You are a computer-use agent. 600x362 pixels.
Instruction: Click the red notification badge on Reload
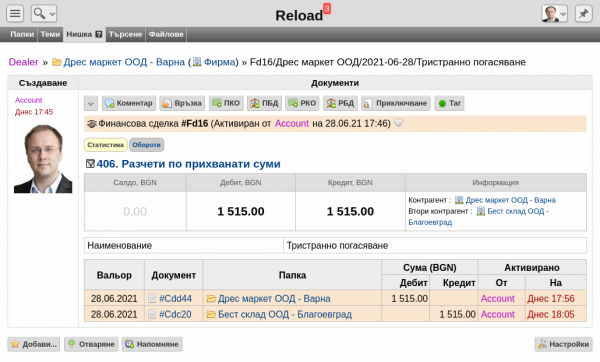point(327,8)
